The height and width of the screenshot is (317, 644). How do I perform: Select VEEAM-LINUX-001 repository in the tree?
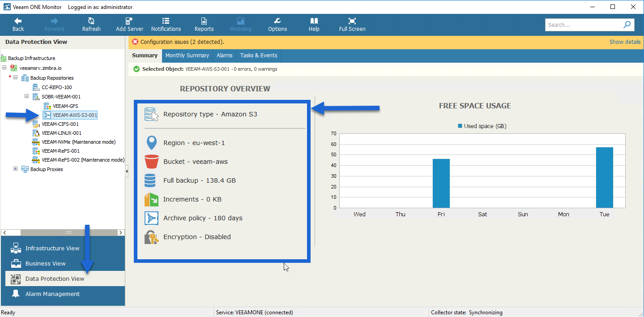(x=61, y=133)
